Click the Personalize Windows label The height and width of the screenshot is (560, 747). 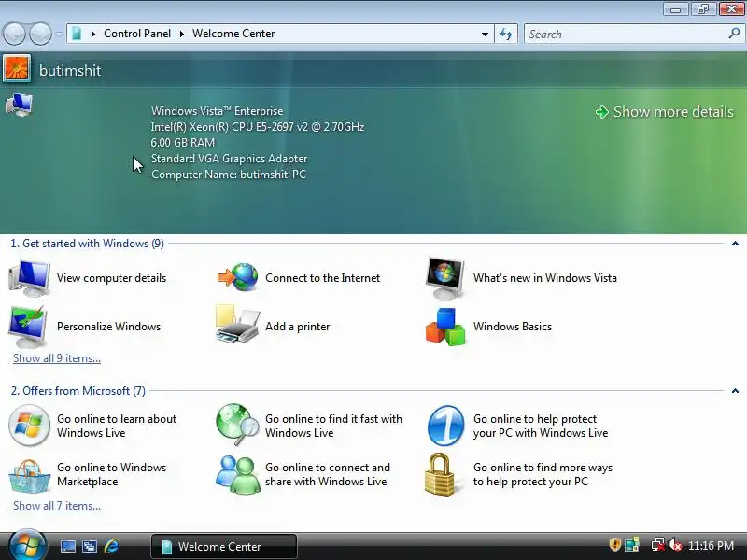click(108, 326)
